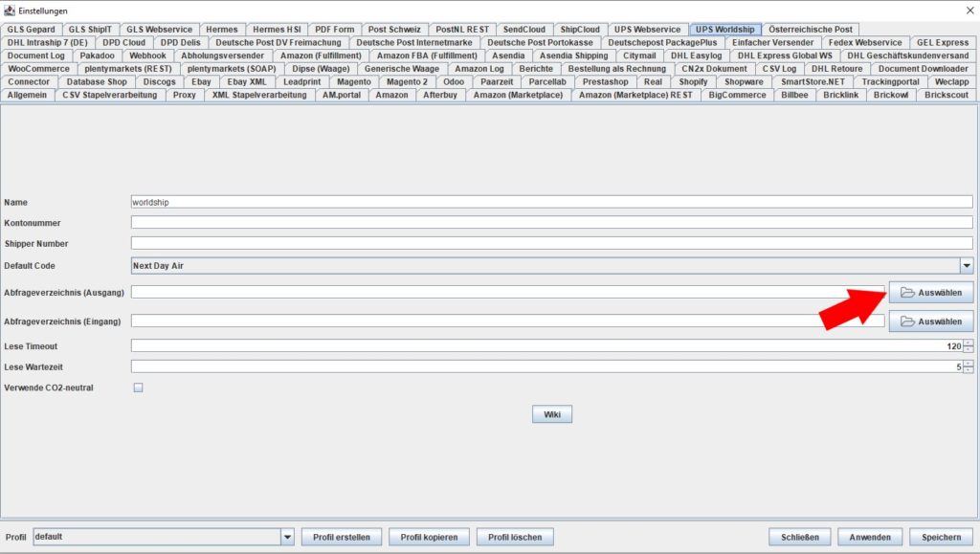The width and height of the screenshot is (980, 554).
Task: Switch to the Afterbuy tab
Action: 440,95
